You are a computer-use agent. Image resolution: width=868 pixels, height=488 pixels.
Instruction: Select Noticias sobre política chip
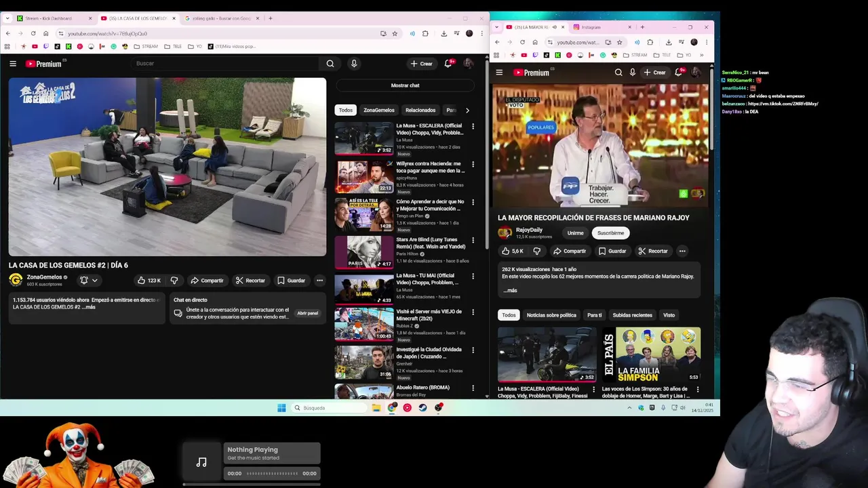click(551, 315)
